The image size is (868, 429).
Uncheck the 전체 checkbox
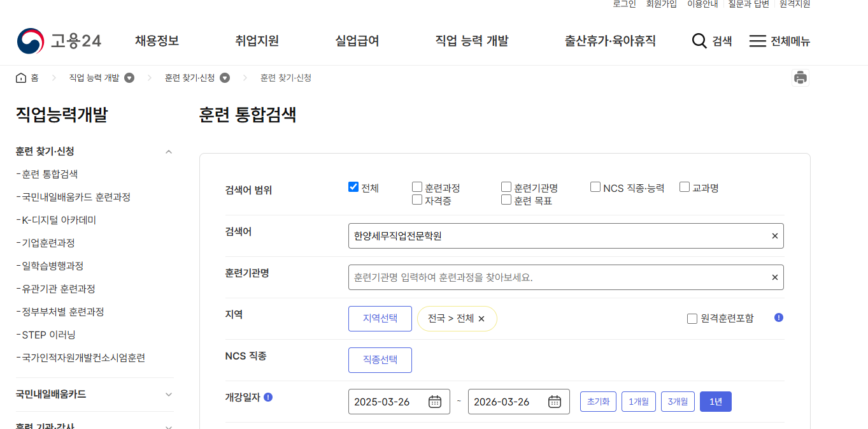click(x=353, y=187)
